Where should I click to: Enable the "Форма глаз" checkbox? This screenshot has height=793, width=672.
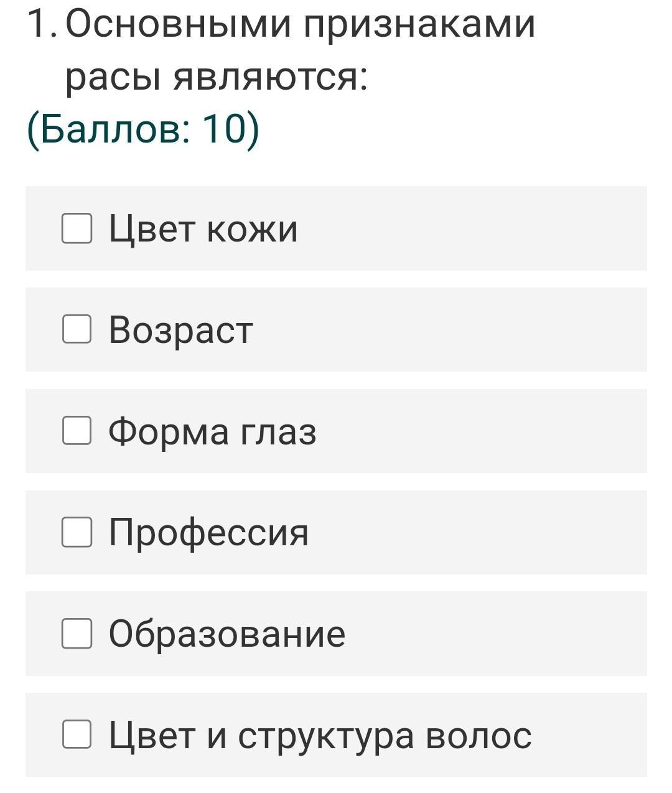pyautogui.click(x=77, y=431)
